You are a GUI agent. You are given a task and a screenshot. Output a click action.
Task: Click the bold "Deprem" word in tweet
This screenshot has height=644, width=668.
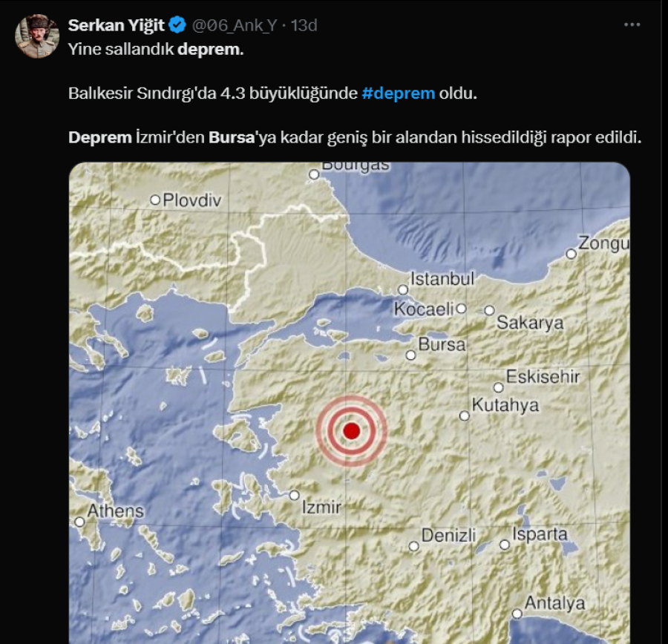[x=100, y=137]
